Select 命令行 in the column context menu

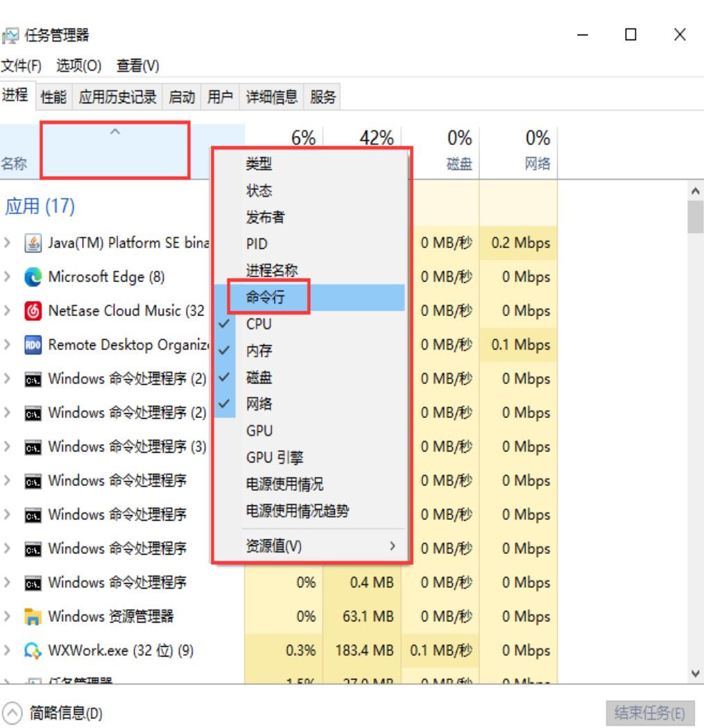[266, 297]
